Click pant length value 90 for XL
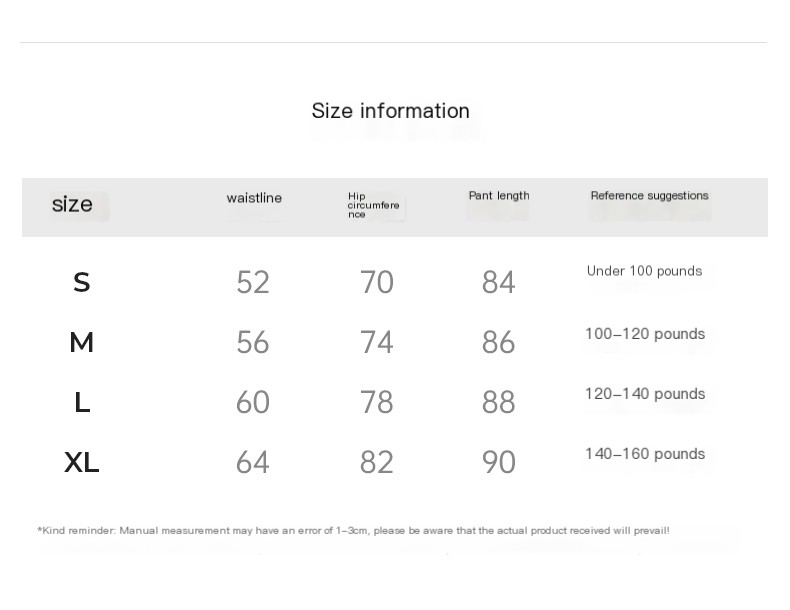Viewport: 790px width, 610px height. (498, 462)
